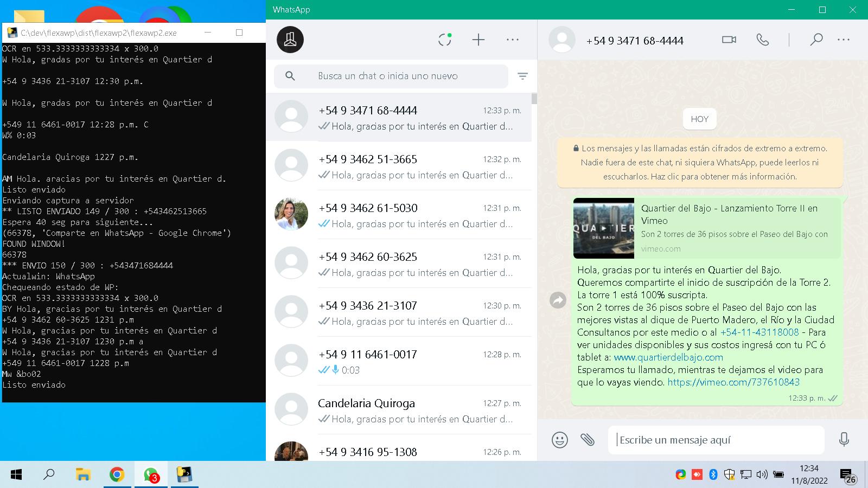Open Bluetooth tray icon
This screenshot has width=868, height=488.
click(713, 475)
